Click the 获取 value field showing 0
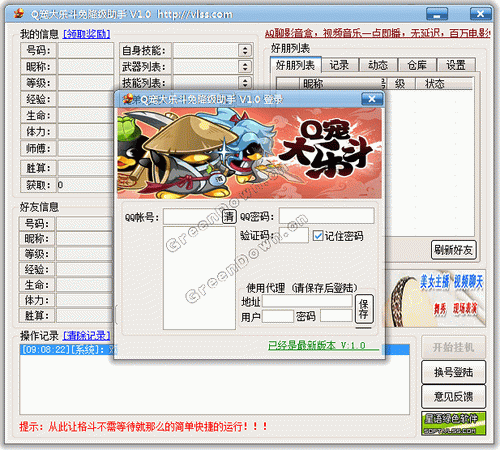 point(85,185)
